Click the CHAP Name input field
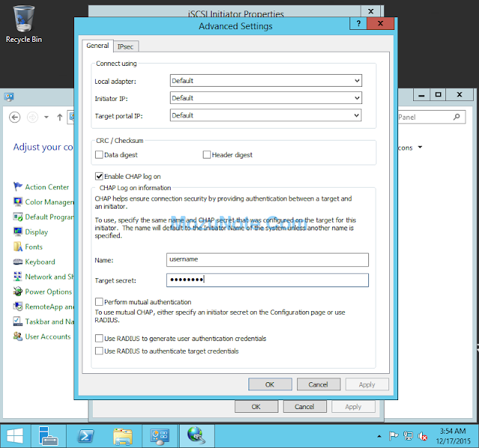The height and width of the screenshot is (448, 479). tap(267, 260)
